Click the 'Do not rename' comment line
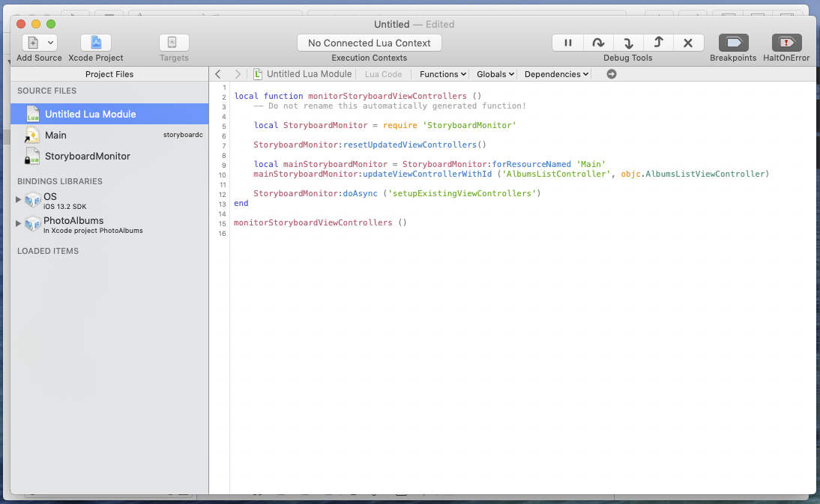This screenshot has width=820, height=504. tap(390, 106)
